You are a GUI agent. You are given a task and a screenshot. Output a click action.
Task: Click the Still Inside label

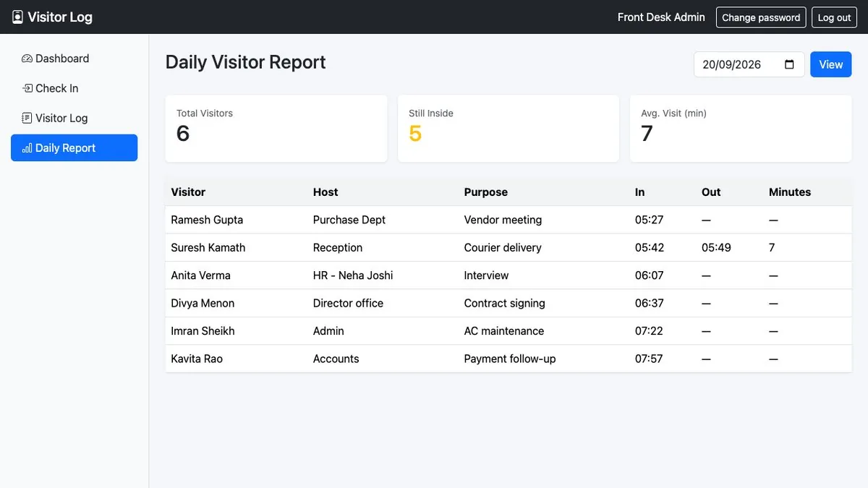click(x=431, y=114)
